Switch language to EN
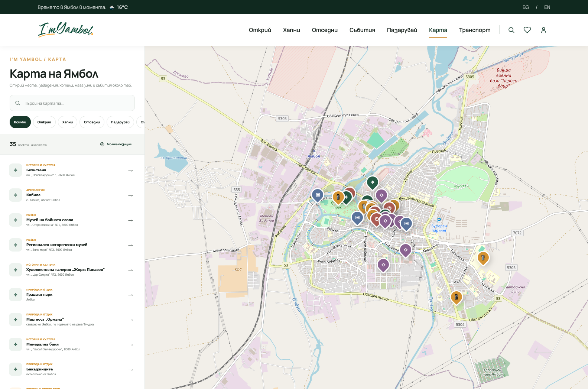 [x=547, y=7]
